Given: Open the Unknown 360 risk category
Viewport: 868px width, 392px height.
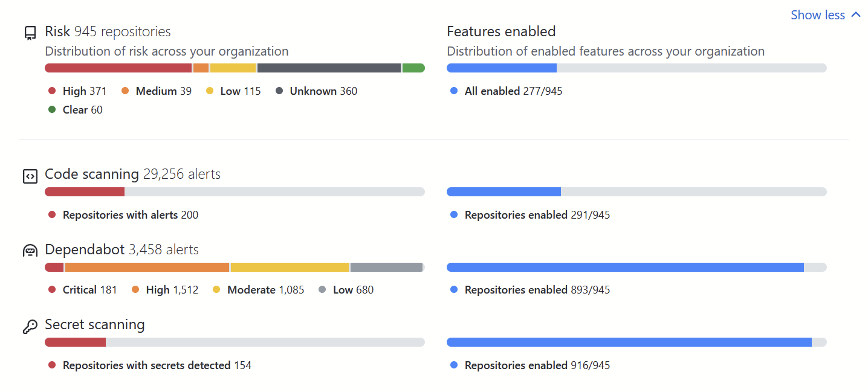Looking at the screenshot, I should pos(317,91).
